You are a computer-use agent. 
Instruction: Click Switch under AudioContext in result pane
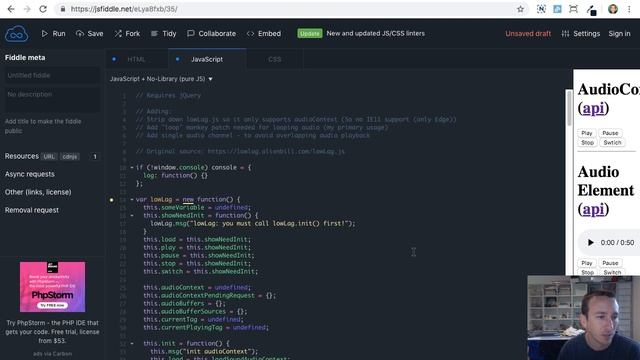point(612,142)
